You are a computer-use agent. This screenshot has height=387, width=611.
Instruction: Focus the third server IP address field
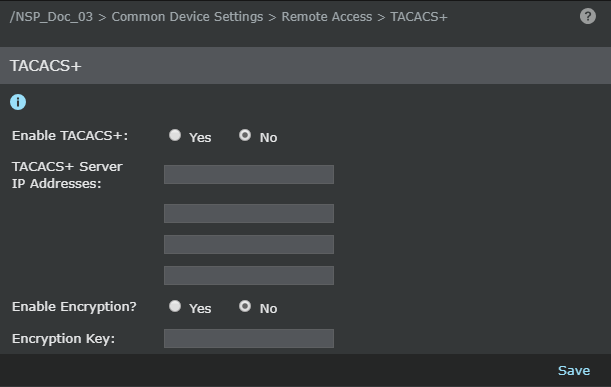(249, 244)
